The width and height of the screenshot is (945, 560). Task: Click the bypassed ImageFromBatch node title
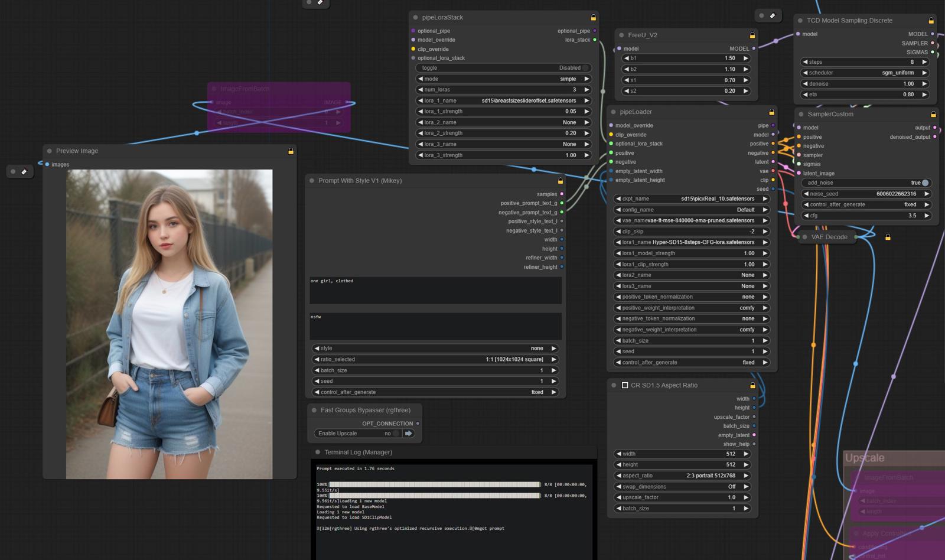click(245, 89)
